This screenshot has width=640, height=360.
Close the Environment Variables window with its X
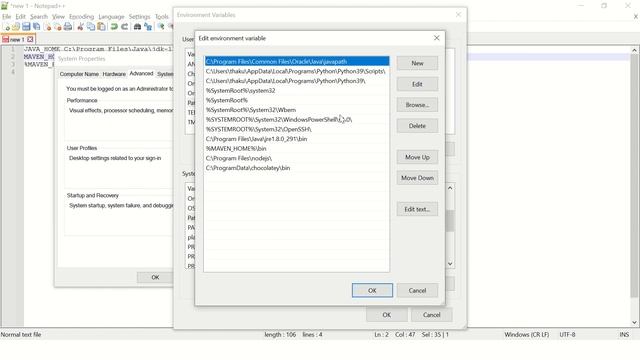[458, 15]
